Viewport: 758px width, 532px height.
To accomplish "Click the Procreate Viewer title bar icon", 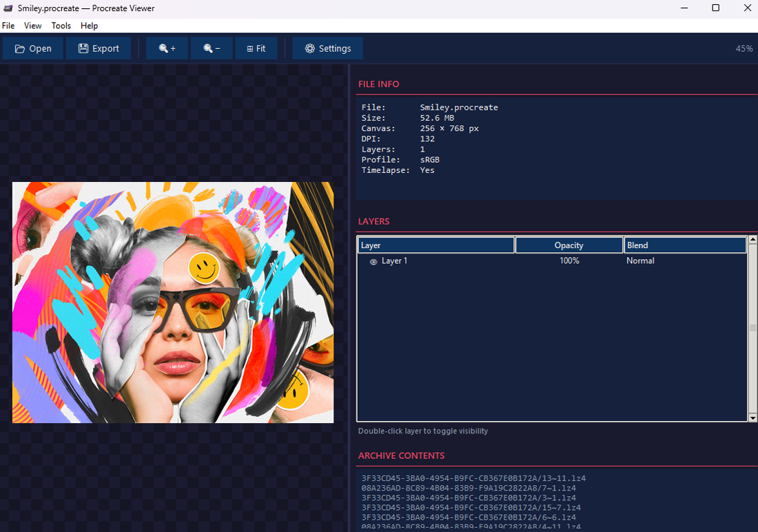I will (x=8, y=8).
